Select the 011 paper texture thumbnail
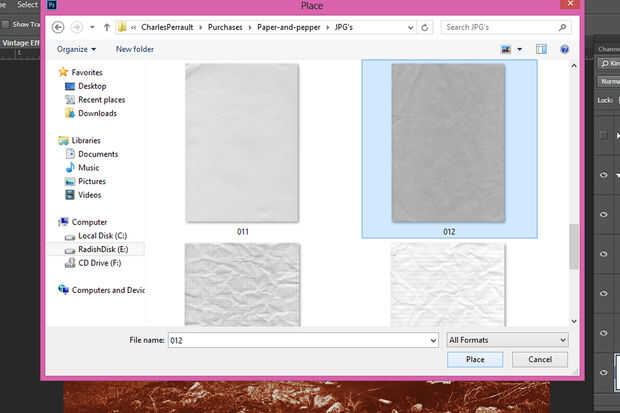 tap(242, 143)
